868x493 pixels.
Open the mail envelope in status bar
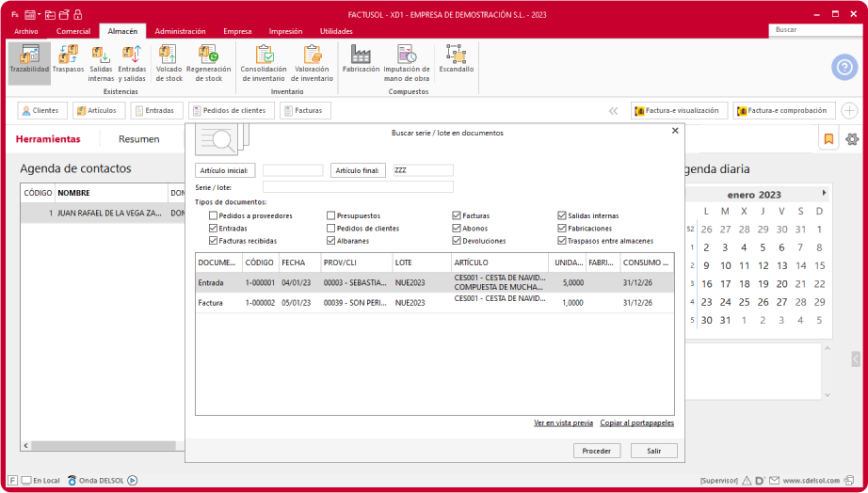click(774, 480)
